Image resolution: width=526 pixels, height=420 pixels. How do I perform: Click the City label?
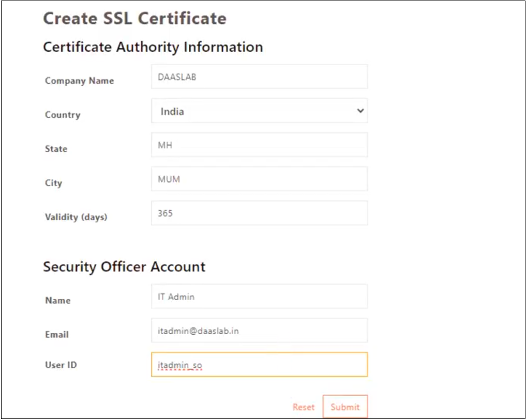point(53,183)
